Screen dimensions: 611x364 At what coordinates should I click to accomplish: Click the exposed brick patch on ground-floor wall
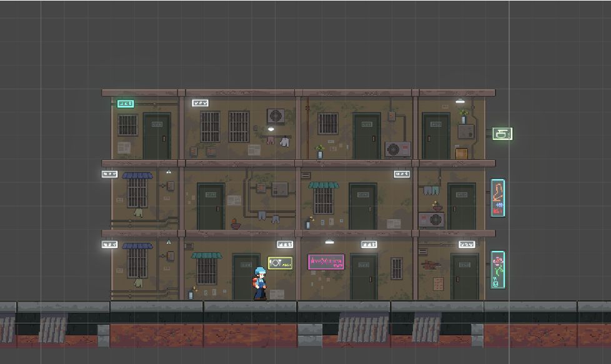click(430, 265)
